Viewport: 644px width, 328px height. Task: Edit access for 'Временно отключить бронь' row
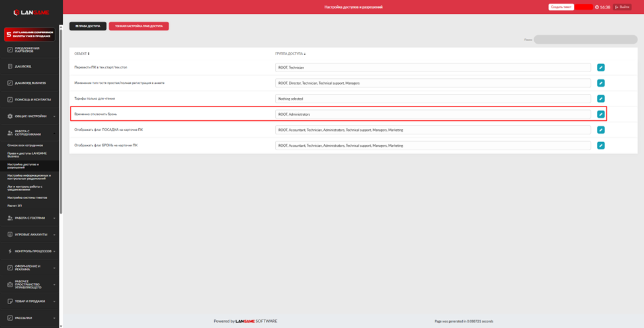pyautogui.click(x=600, y=114)
